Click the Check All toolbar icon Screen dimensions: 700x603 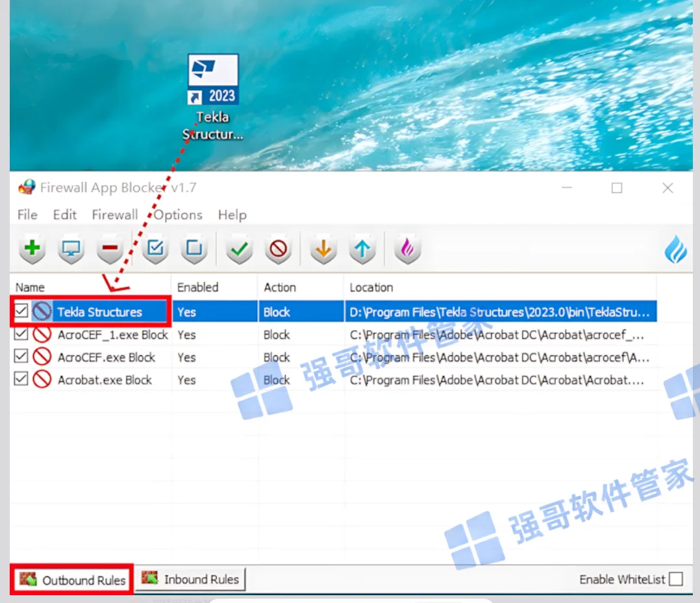pos(155,248)
